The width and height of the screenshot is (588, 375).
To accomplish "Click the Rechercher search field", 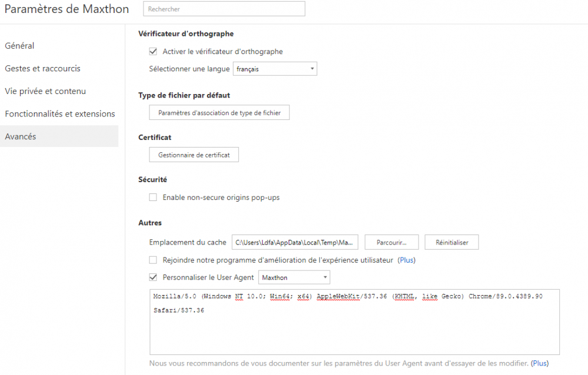I will [224, 9].
